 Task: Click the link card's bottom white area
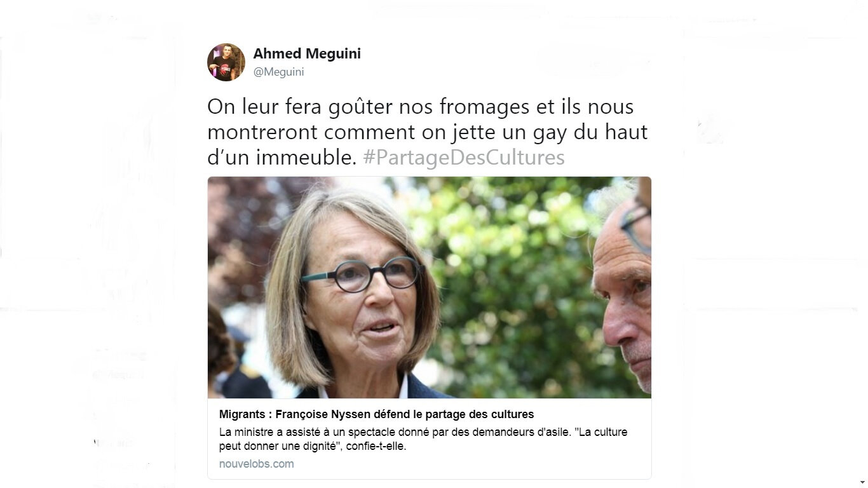pos(430,438)
